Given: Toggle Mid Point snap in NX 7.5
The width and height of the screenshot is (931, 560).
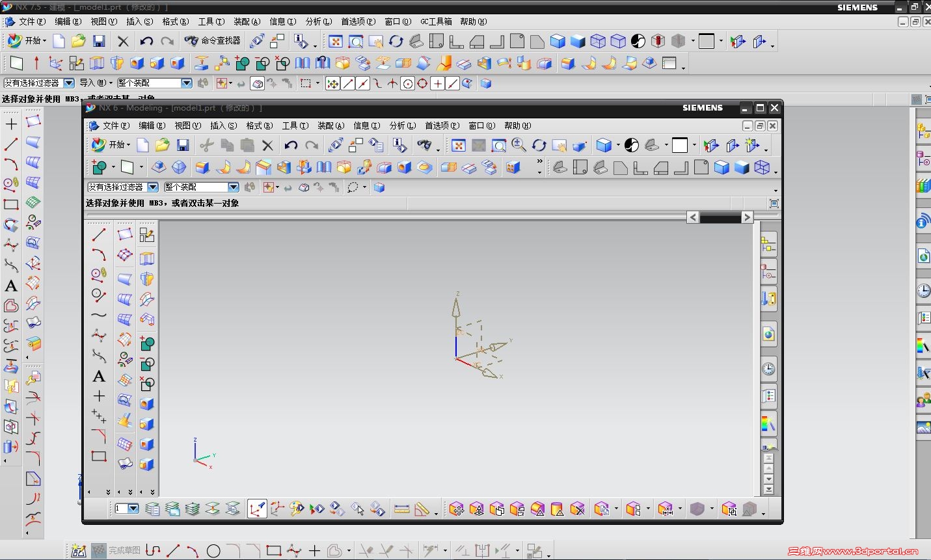Looking at the screenshot, I should pyautogui.click(x=363, y=83).
